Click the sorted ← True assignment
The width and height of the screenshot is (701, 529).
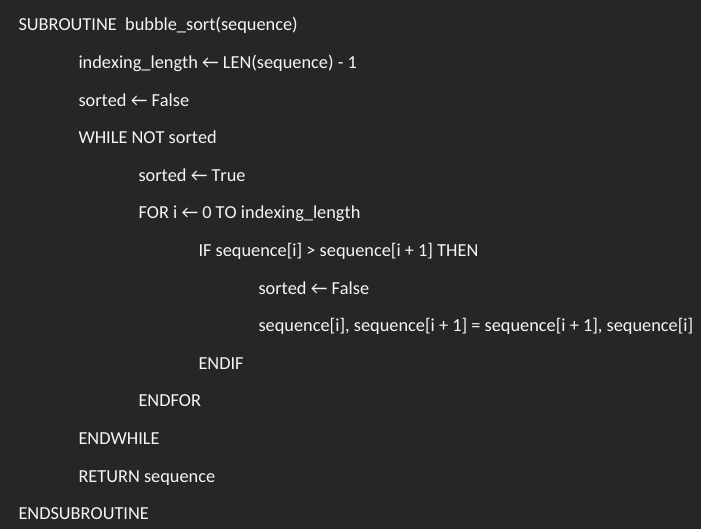[x=191, y=175]
